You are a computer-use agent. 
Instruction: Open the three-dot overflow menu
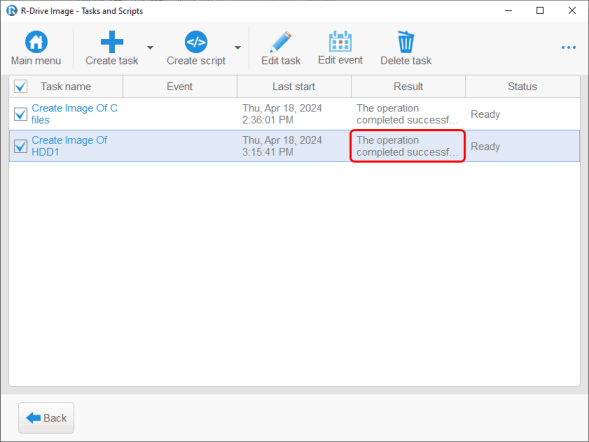[x=568, y=47]
